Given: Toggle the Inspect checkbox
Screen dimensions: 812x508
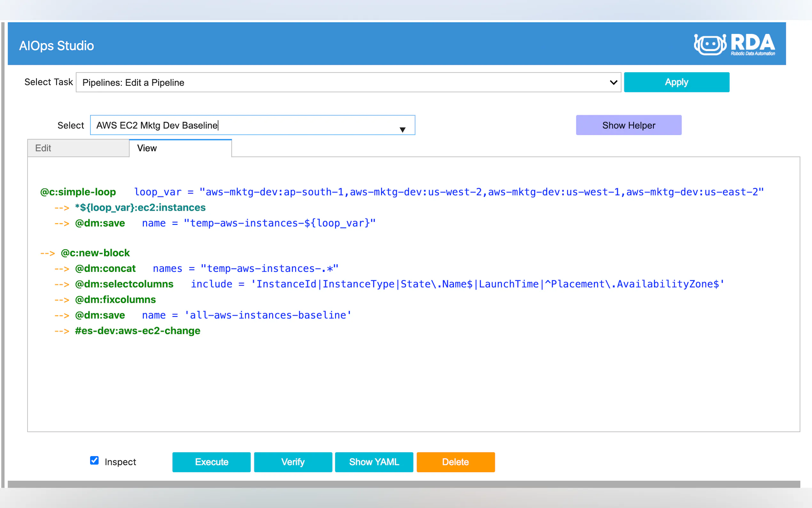Looking at the screenshot, I should tap(94, 461).
